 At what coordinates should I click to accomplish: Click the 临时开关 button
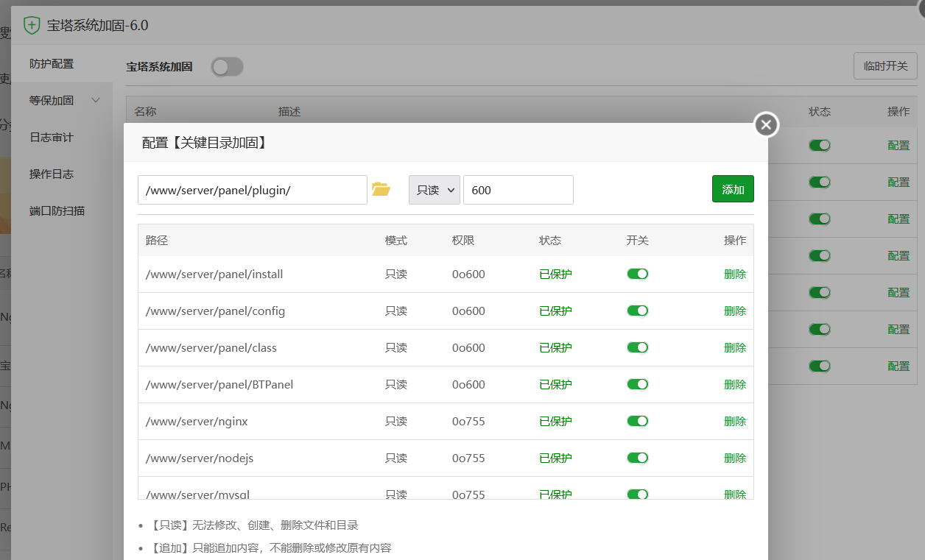[x=885, y=65]
